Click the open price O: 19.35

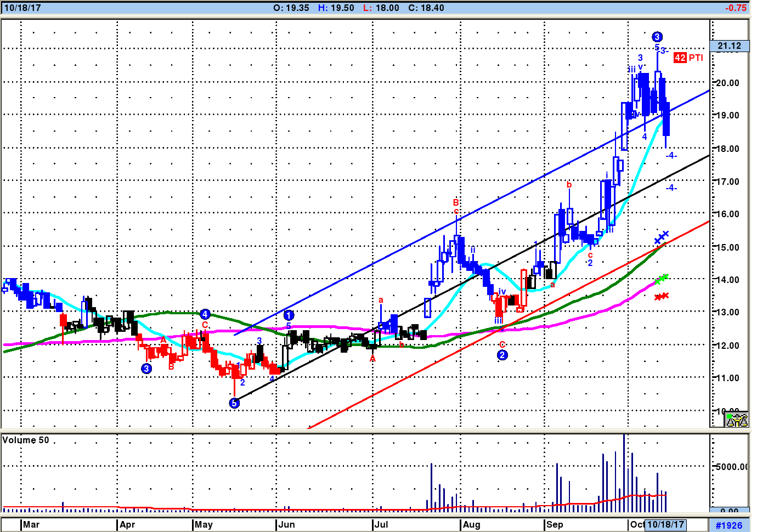291,8
